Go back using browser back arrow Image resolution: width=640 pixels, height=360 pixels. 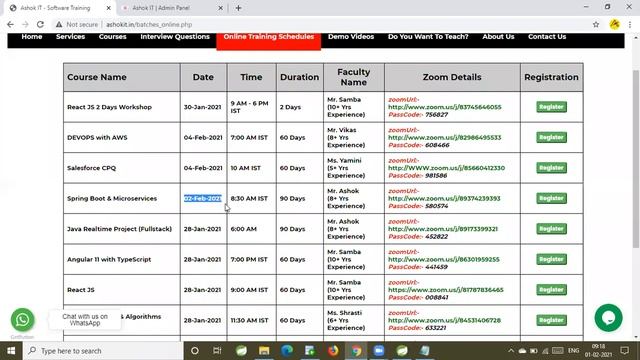point(10,24)
